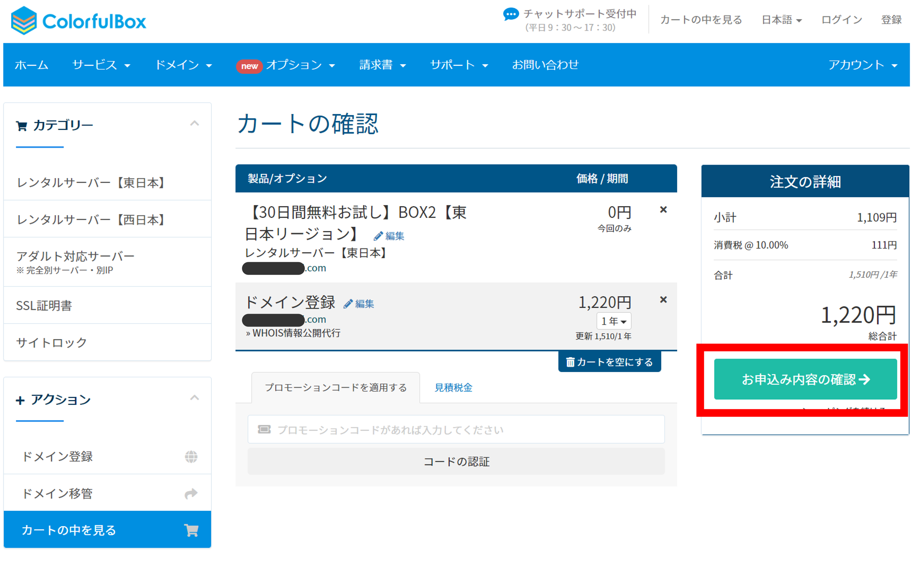Image resolution: width=924 pixels, height=566 pixels.
Task: Select サイトロック category
Action: (x=107, y=342)
